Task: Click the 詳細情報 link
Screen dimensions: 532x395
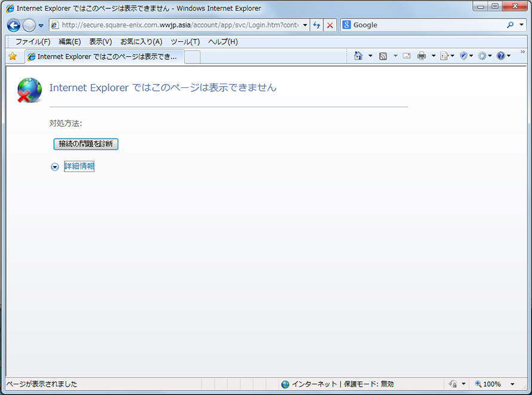Action: [x=80, y=166]
